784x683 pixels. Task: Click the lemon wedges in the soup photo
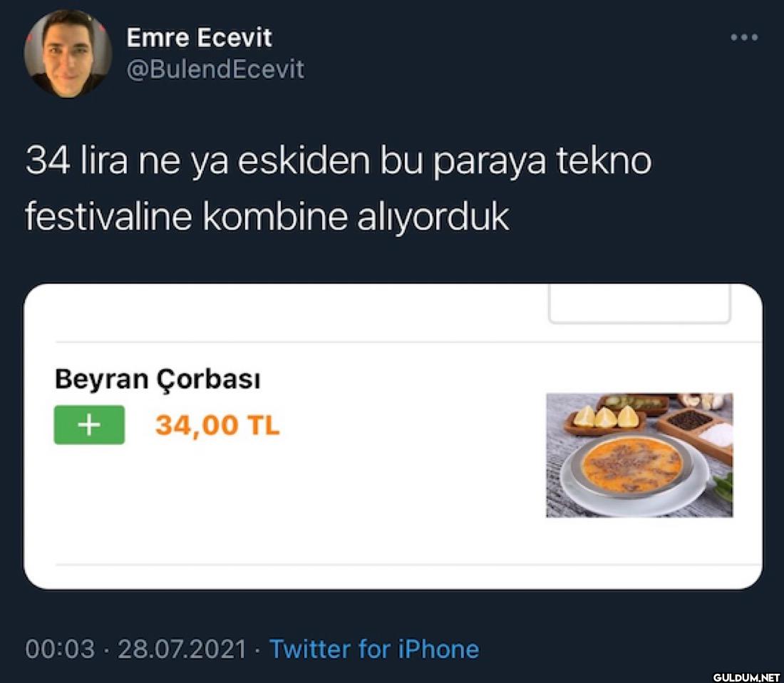606,418
